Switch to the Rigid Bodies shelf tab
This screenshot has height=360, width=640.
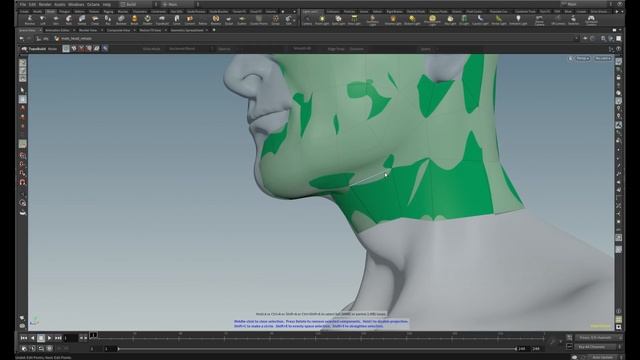[x=395, y=11]
